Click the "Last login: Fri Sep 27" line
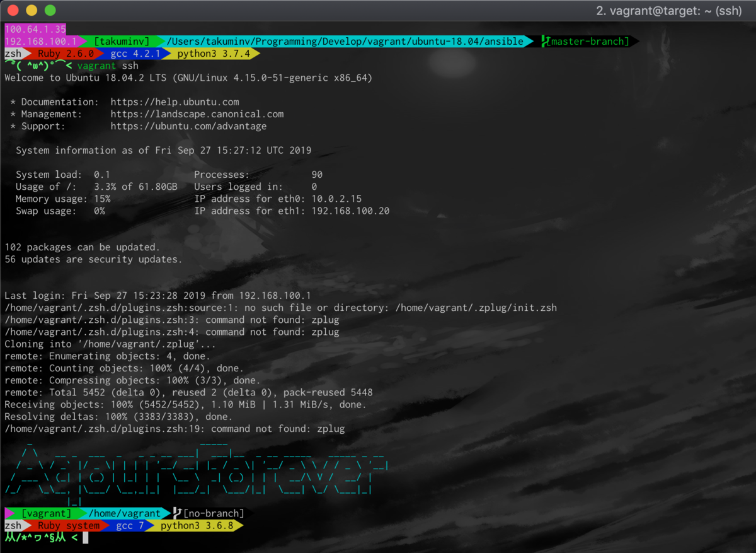Image resolution: width=756 pixels, height=553 pixels. pos(157,296)
